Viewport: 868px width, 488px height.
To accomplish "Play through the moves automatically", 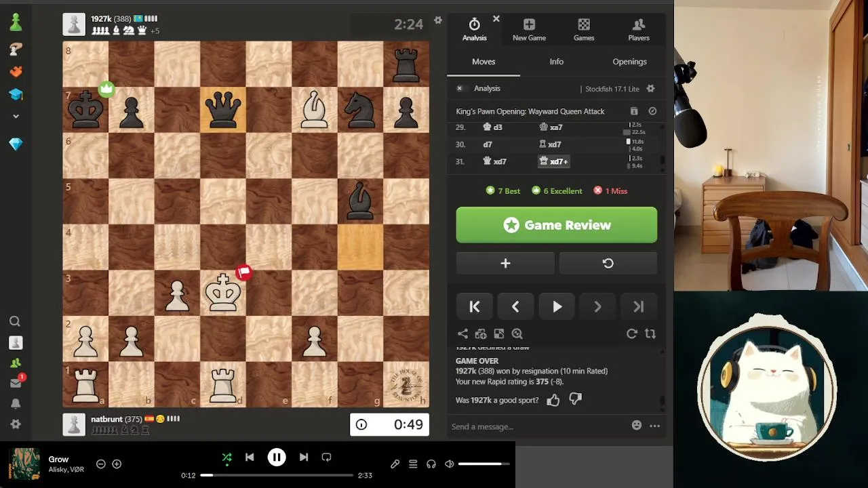I will tap(557, 307).
